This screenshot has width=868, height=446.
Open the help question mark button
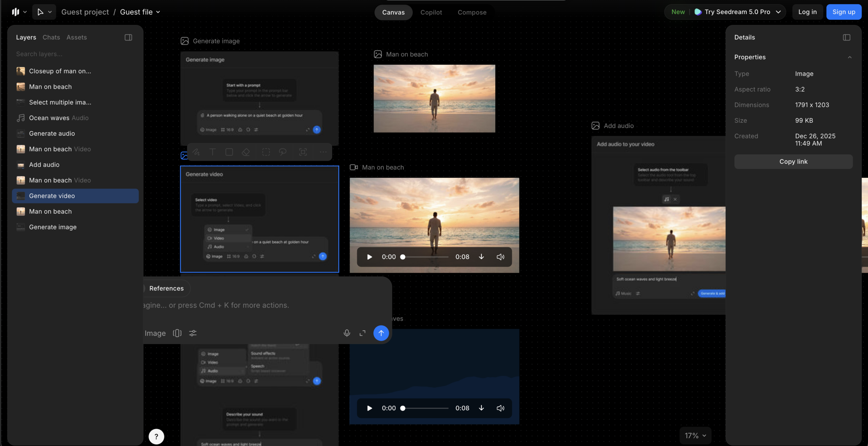coord(156,437)
